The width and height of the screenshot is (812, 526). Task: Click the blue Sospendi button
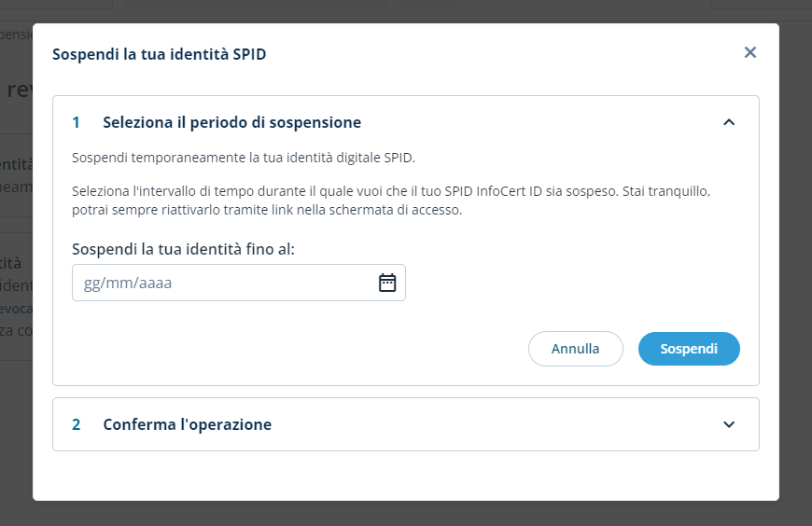pyautogui.click(x=689, y=349)
